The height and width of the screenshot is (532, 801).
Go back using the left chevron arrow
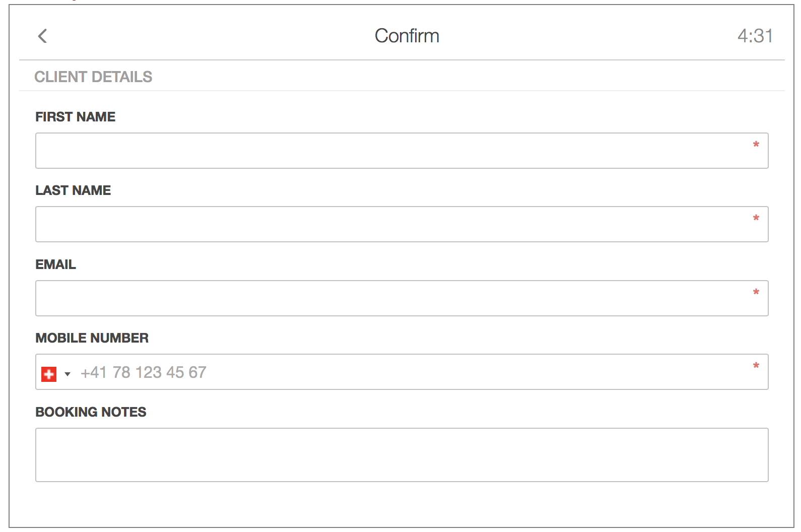point(42,36)
